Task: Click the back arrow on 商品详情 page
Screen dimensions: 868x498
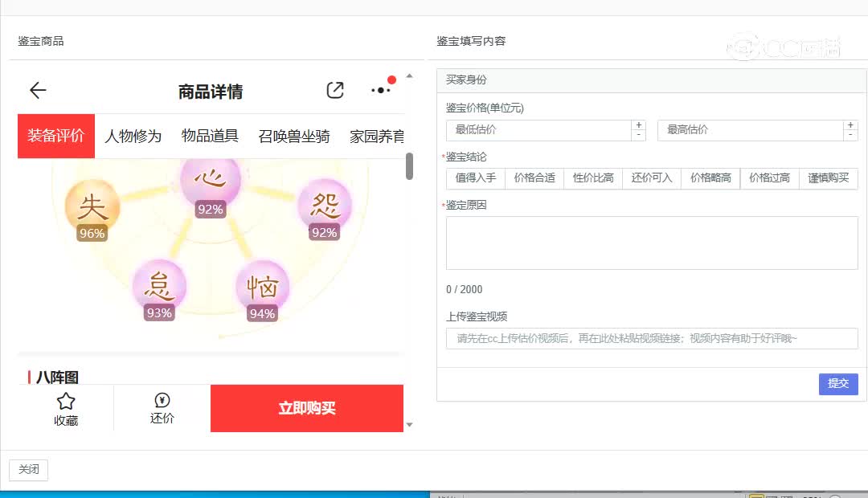Action: [x=37, y=90]
